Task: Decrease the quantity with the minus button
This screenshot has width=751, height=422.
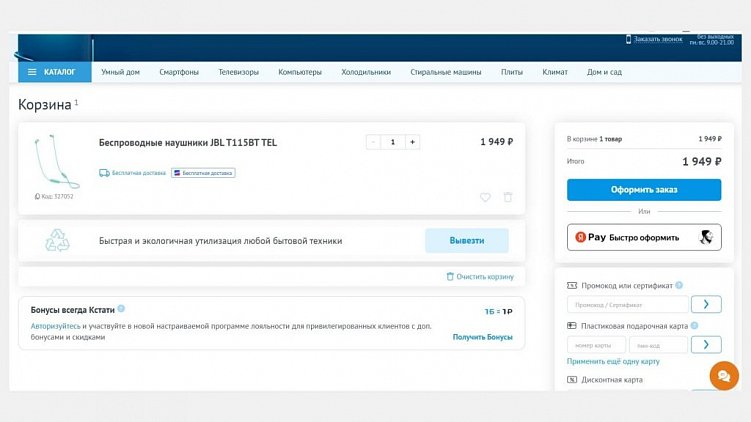Action: [x=373, y=142]
